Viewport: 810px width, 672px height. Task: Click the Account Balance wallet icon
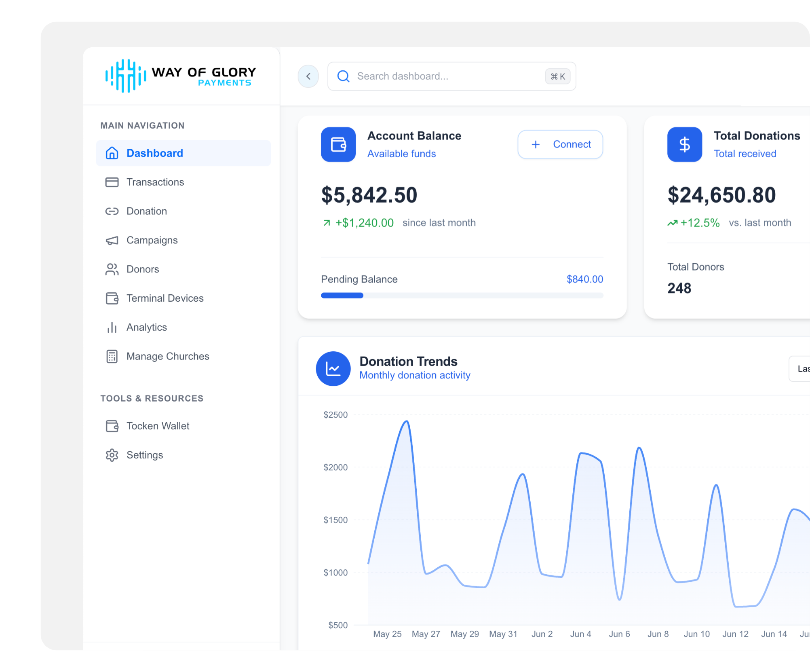click(x=338, y=144)
